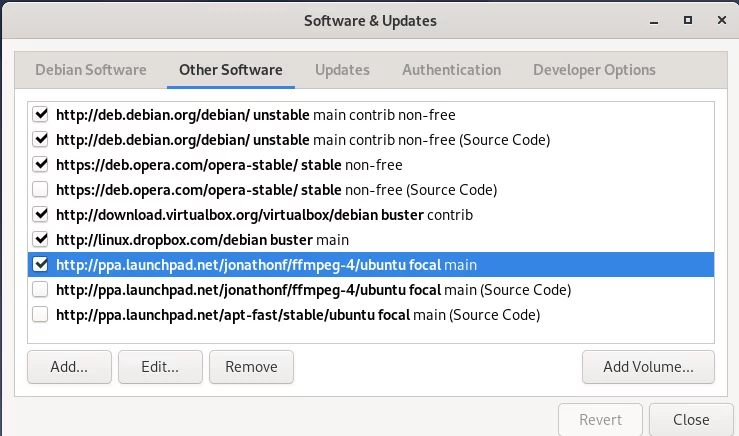Select the download.virtualbox.org debian buster contrib row text

[264, 215]
